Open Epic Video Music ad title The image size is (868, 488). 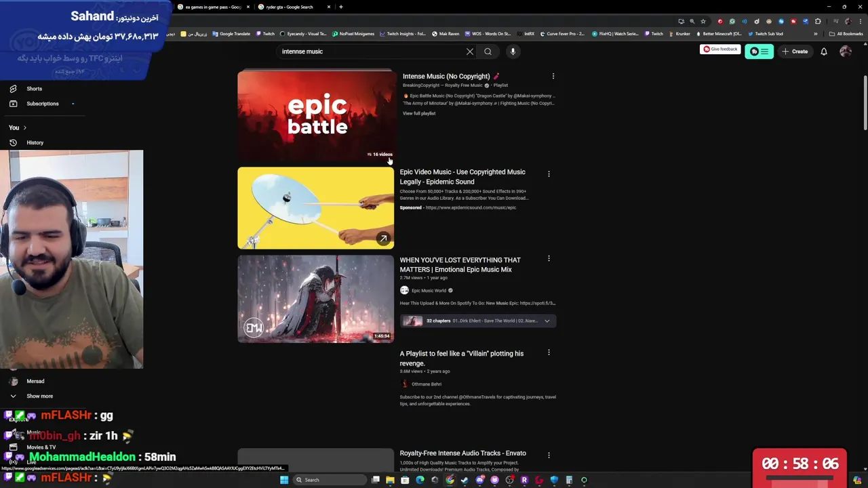click(462, 177)
